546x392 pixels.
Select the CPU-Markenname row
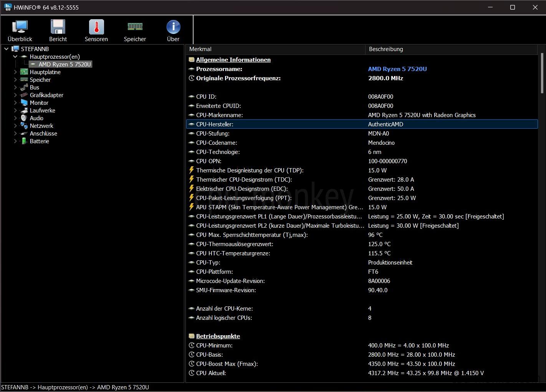[362, 115]
